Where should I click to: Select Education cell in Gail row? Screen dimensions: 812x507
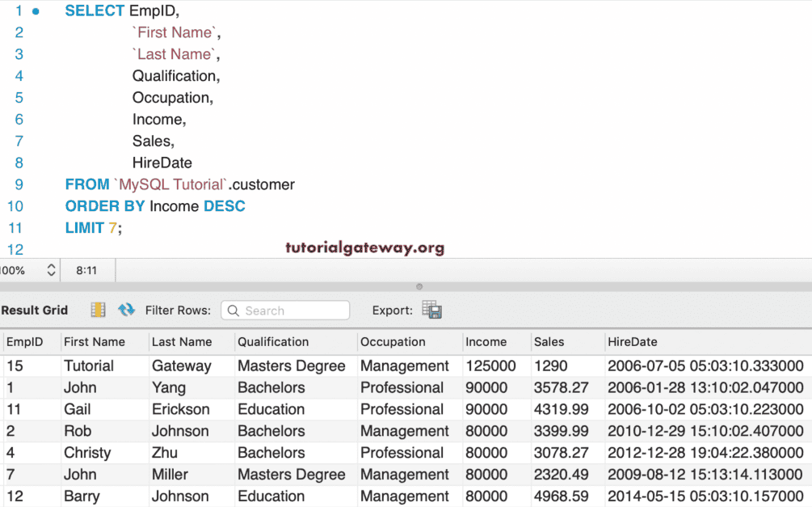[271, 409]
